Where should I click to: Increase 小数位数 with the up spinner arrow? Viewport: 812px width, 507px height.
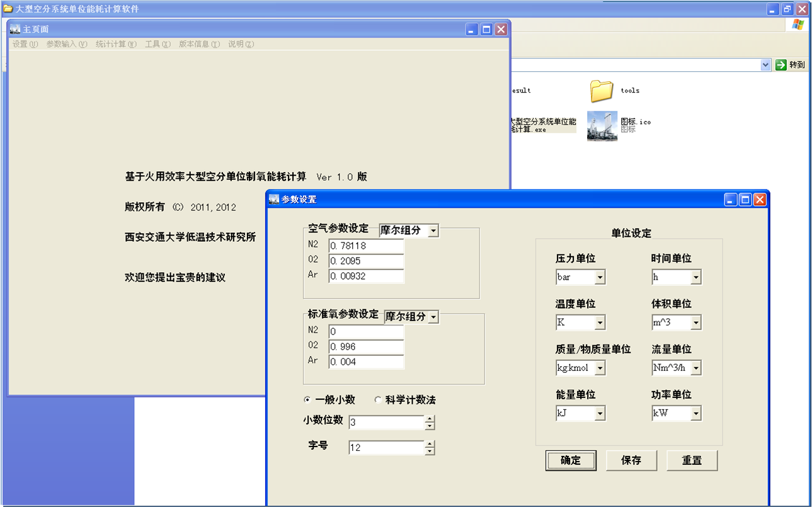coord(430,419)
